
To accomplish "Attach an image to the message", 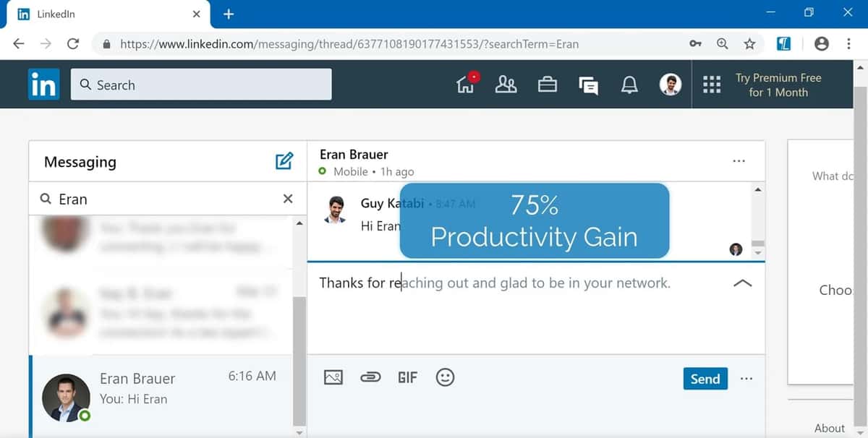I will tap(333, 377).
